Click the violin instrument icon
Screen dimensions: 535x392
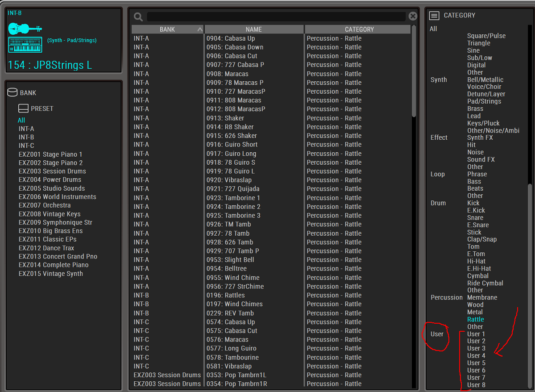click(x=25, y=29)
